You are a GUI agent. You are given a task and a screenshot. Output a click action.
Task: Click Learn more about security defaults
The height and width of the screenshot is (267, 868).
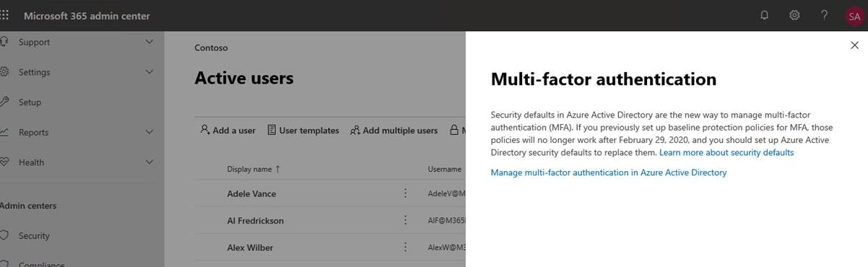[726, 153]
